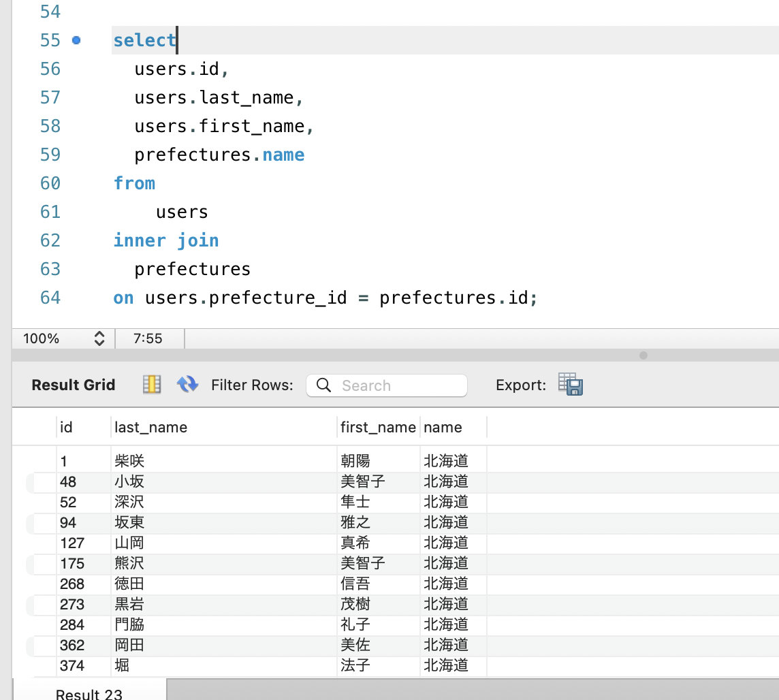Export results with the Export save icon
This screenshot has height=700, width=779.
pos(569,384)
